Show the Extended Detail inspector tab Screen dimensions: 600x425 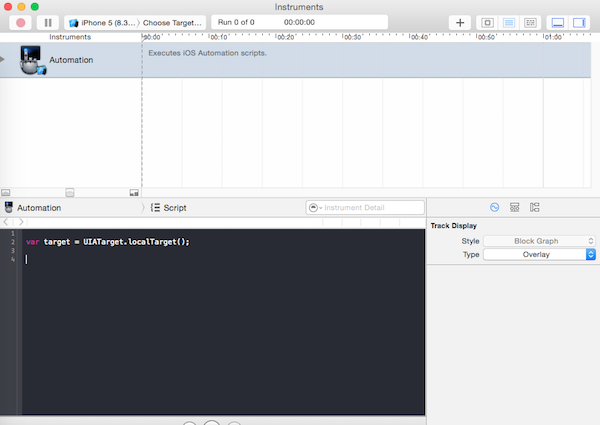pyautogui.click(x=534, y=207)
